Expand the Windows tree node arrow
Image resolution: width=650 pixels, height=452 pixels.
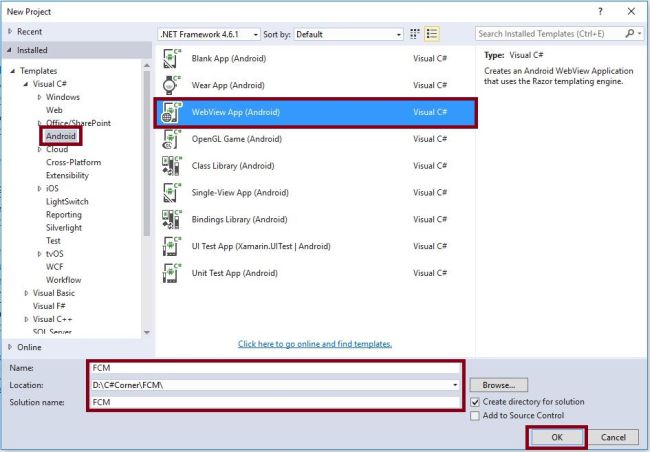[39, 97]
